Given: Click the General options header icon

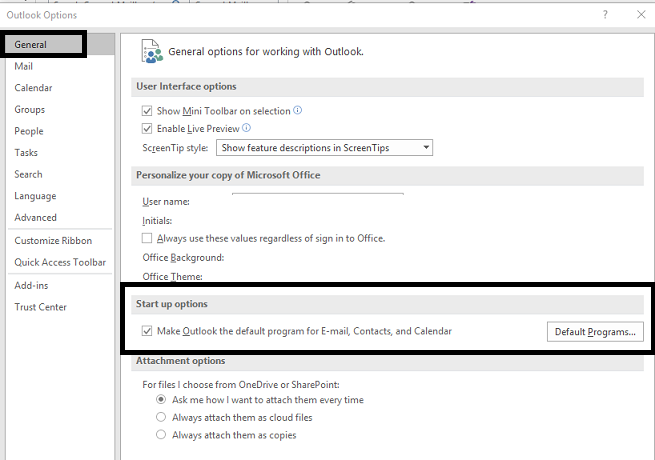Looking at the screenshot, I should point(152,51).
